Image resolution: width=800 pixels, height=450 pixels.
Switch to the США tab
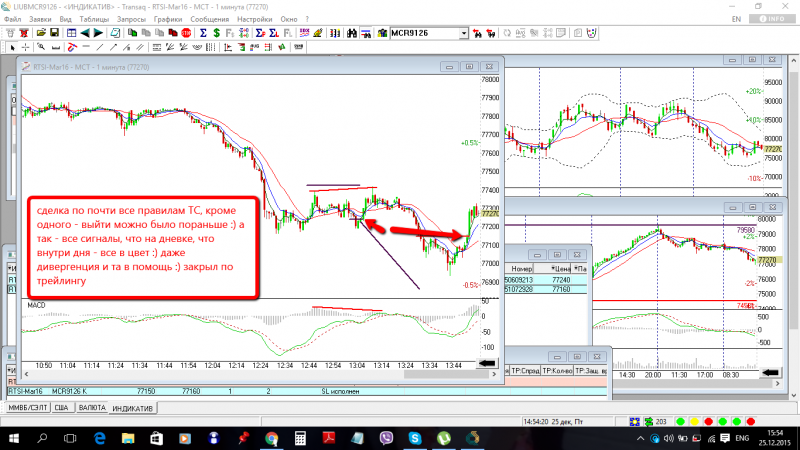[61, 408]
